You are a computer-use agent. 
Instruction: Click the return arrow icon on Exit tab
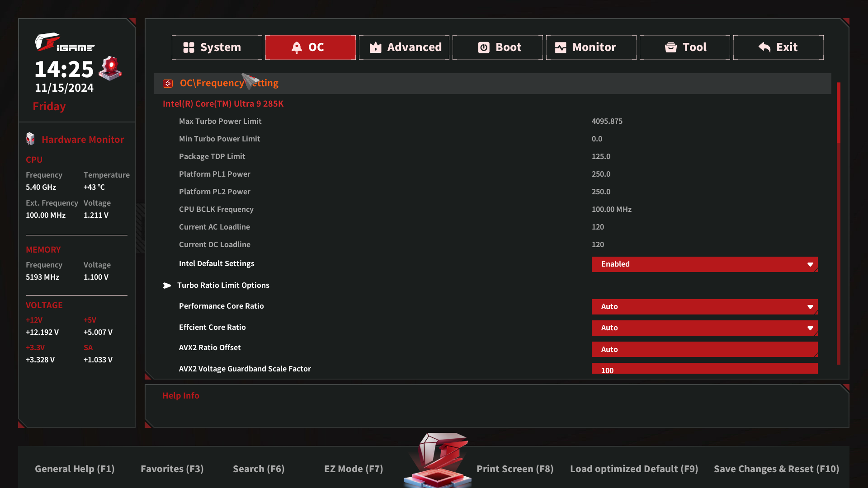point(764,47)
